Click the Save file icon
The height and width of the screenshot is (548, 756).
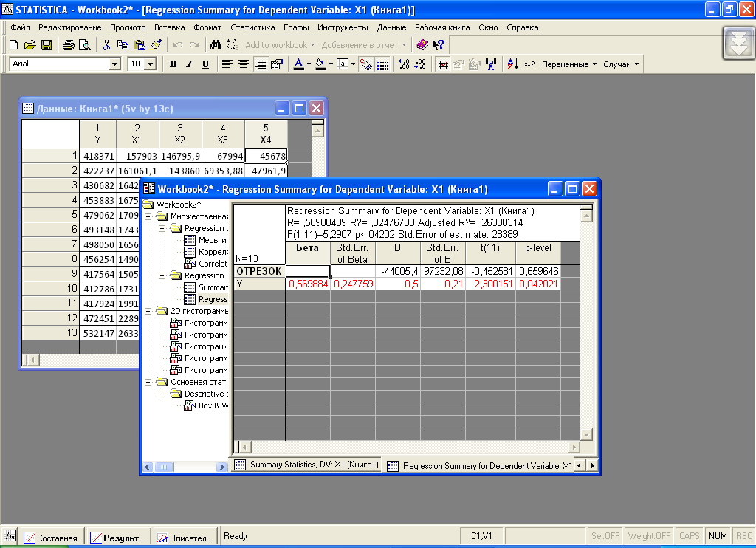tap(46, 45)
